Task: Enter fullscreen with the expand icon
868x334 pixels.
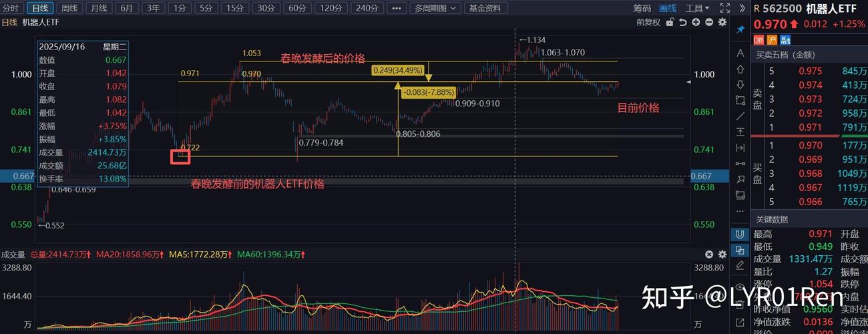Action: [x=724, y=8]
